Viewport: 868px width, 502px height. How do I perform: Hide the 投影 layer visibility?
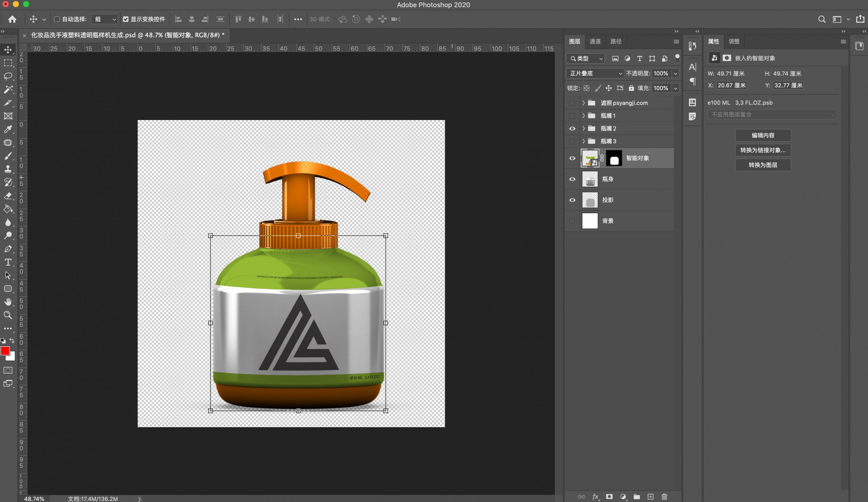[572, 200]
